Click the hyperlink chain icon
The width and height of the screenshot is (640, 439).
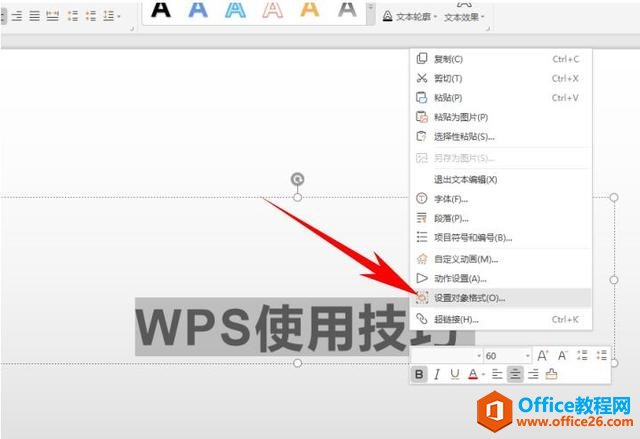(x=422, y=319)
